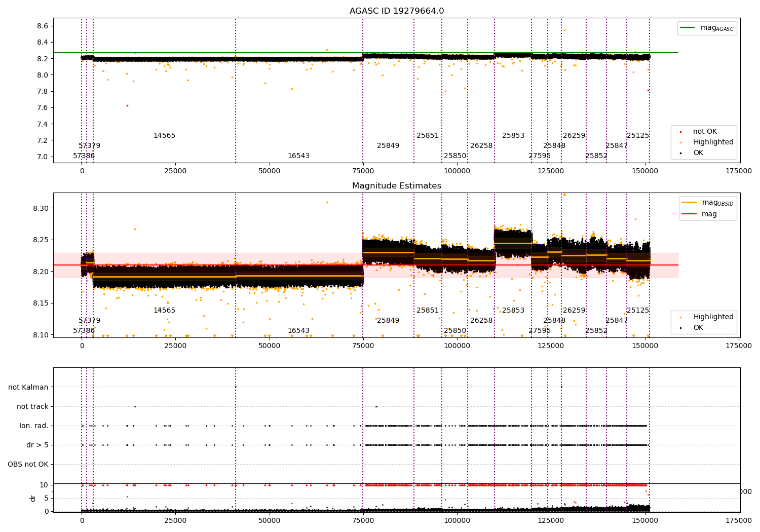Click OBSID label 25125 in Magnitude Estimates plot

click(638, 310)
